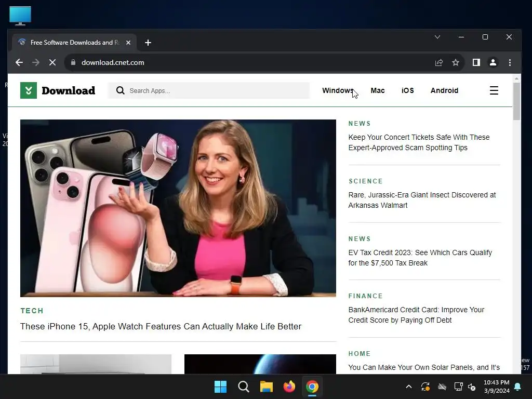Viewport: 532px width, 399px height.
Task: Show hidden system tray icons
Action: (409, 387)
